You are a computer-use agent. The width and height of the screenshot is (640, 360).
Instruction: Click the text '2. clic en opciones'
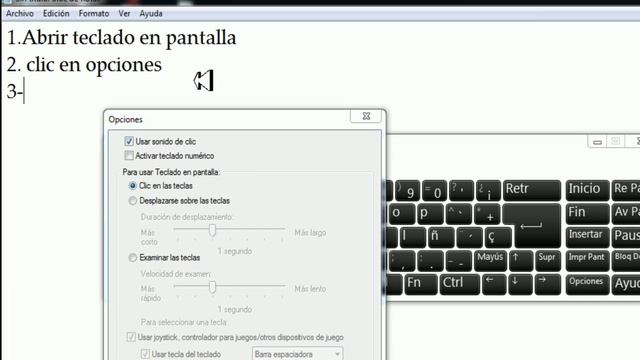pyautogui.click(x=84, y=64)
